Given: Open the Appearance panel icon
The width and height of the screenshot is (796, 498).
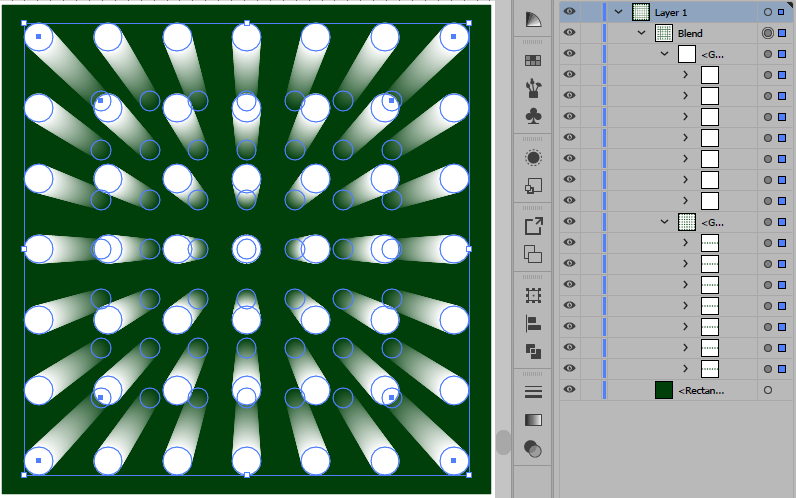Looking at the screenshot, I should point(533,158).
